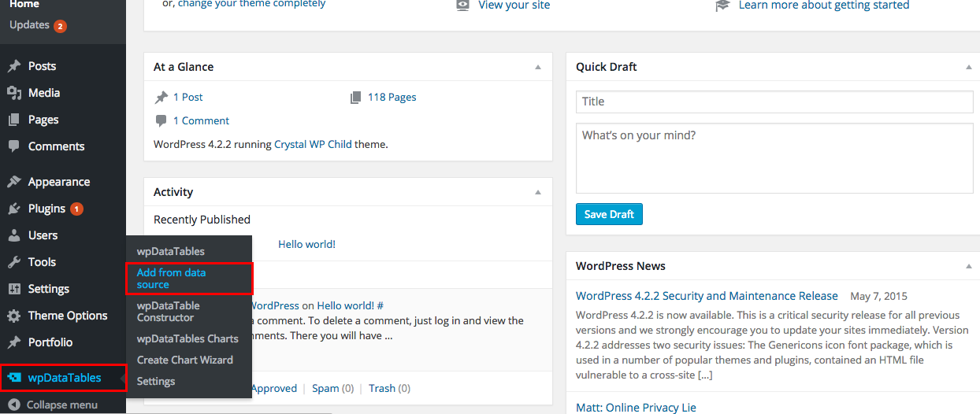Viewport: 980px width, 414px height.
Task: Open Matt: Online Privacy Lie article
Action: 636,407
